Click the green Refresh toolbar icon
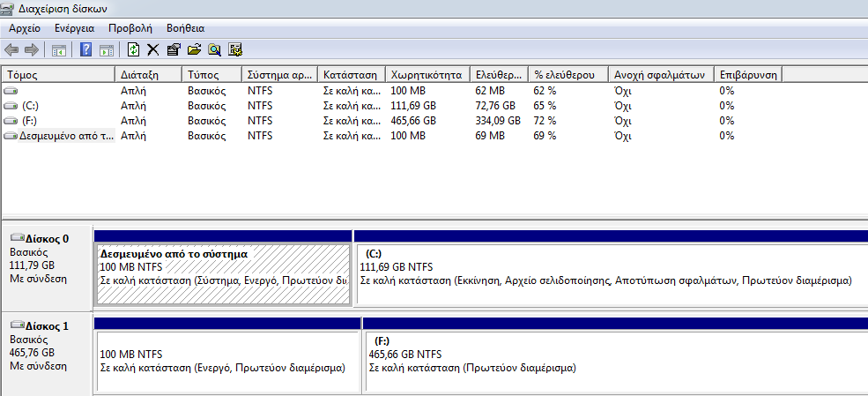The height and width of the screenshot is (396, 868). click(x=133, y=50)
